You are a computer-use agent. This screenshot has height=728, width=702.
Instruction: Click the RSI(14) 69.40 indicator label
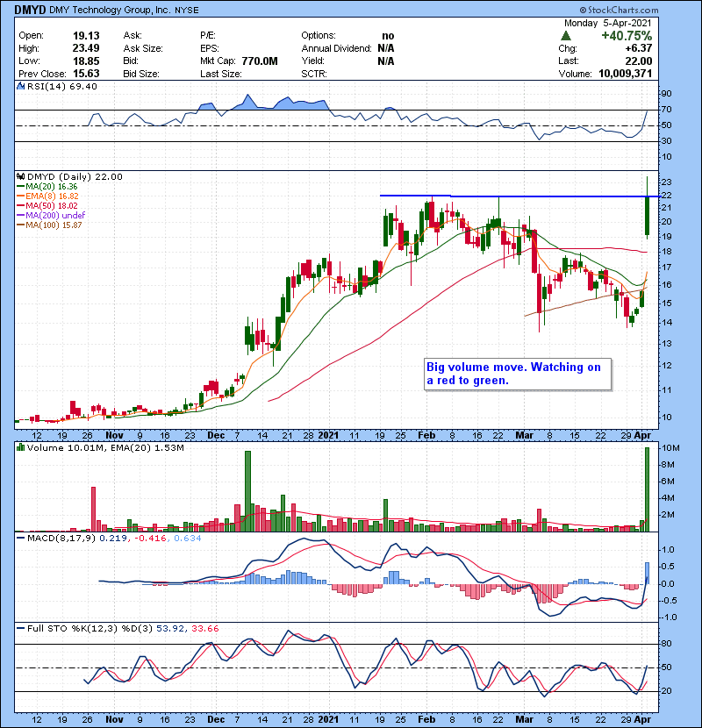pyautogui.click(x=62, y=86)
